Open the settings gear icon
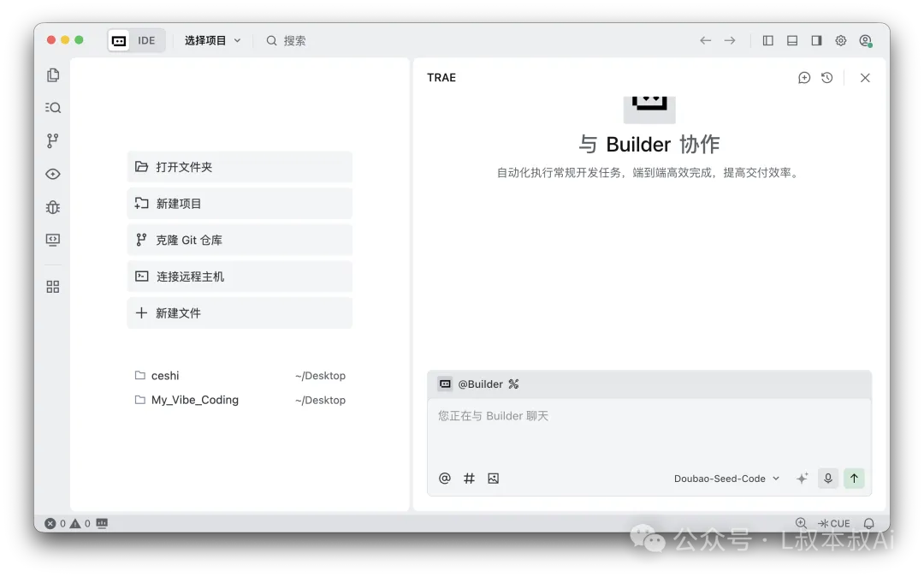This screenshot has width=924, height=577. (841, 41)
